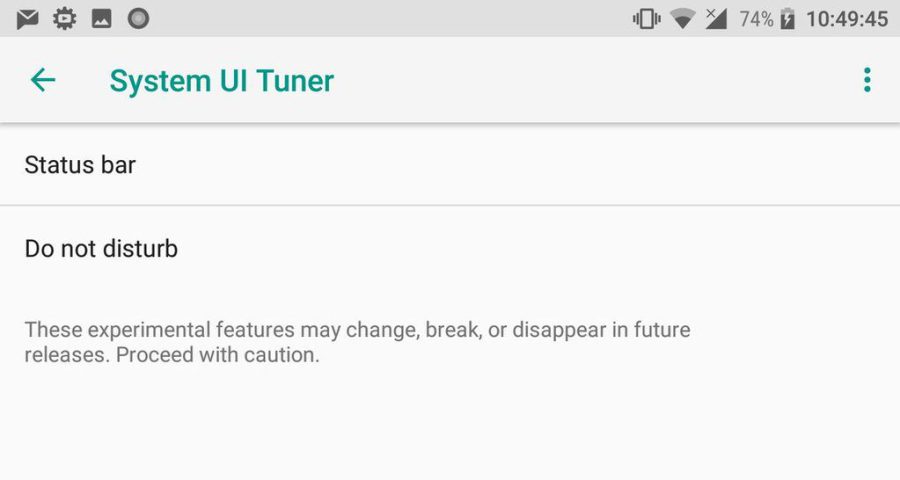900x480 pixels.
Task: Tap the 10:49:45 clock
Action: [847, 19]
